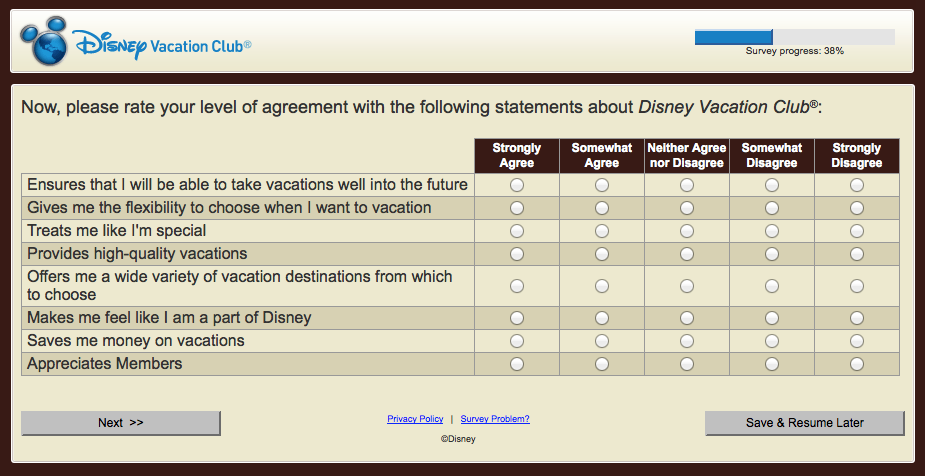The height and width of the screenshot is (476, 925).
Task: Select Somewhat Agree for 'Treats me like I'm special'
Action: pos(602,231)
